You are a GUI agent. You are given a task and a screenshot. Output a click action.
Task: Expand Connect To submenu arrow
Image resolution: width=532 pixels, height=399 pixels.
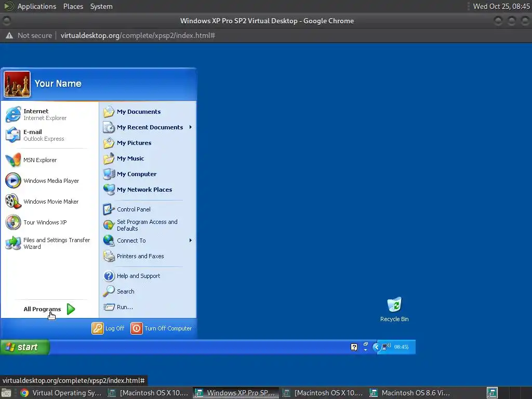190,241
